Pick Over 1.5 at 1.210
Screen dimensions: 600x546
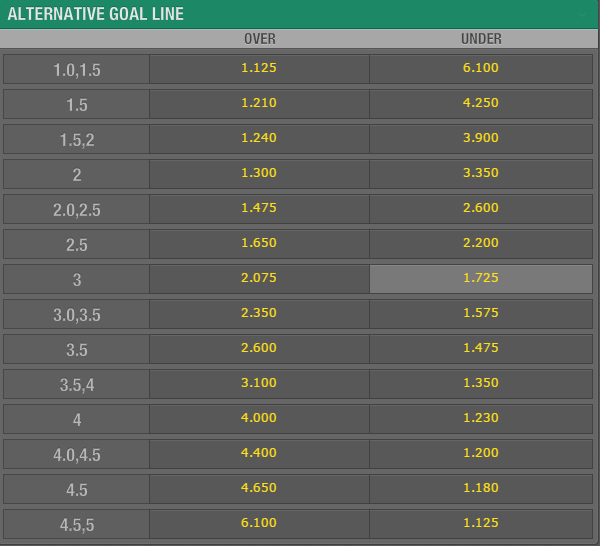tap(259, 104)
